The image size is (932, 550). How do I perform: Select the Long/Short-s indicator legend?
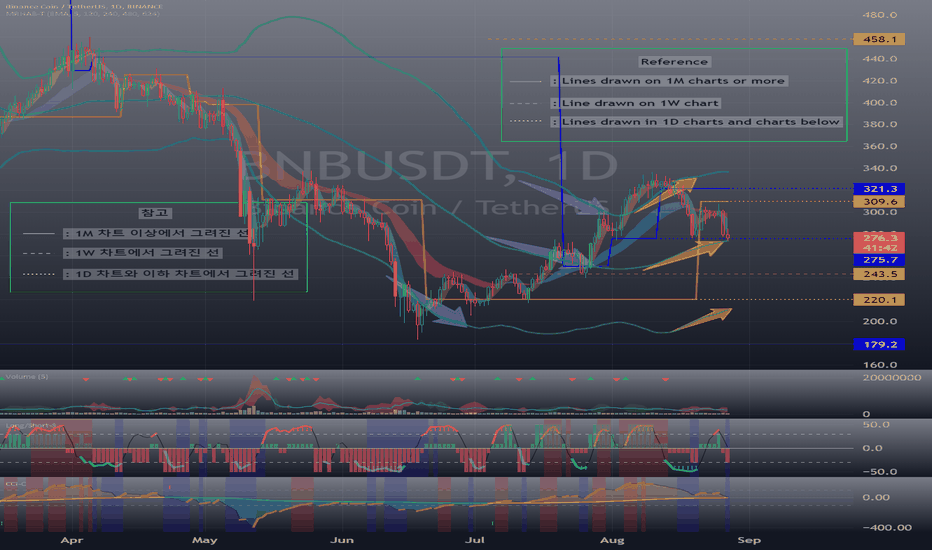pyautogui.click(x=30, y=425)
